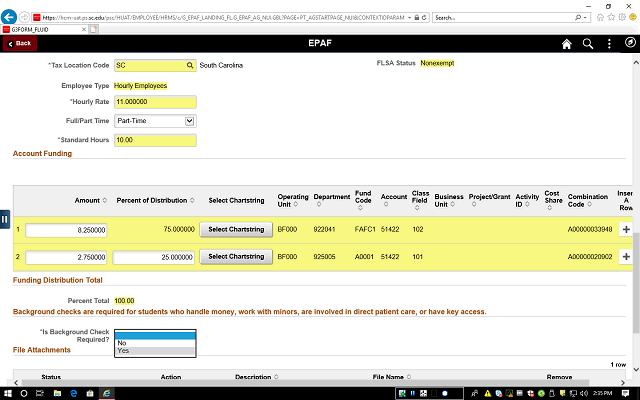Viewport: 640px width, 400px height.
Task: Click the 2.750000 amount field
Action: (x=66, y=258)
